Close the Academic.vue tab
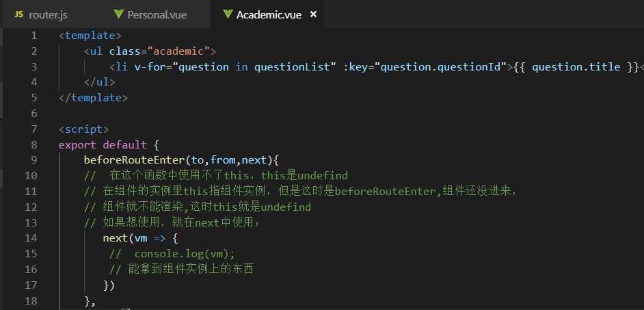This screenshot has height=310, width=644. coord(313,14)
